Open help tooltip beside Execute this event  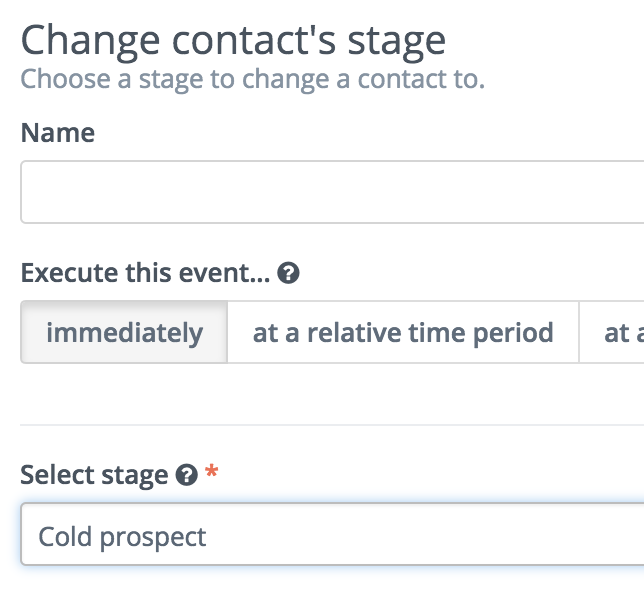click(288, 273)
